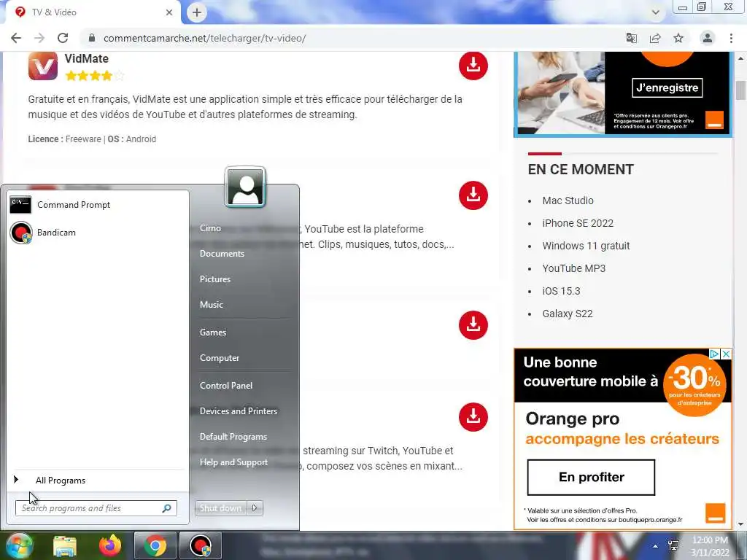The height and width of the screenshot is (560, 747).
Task: Click the site lock icon
Action: pyautogui.click(x=92, y=38)
